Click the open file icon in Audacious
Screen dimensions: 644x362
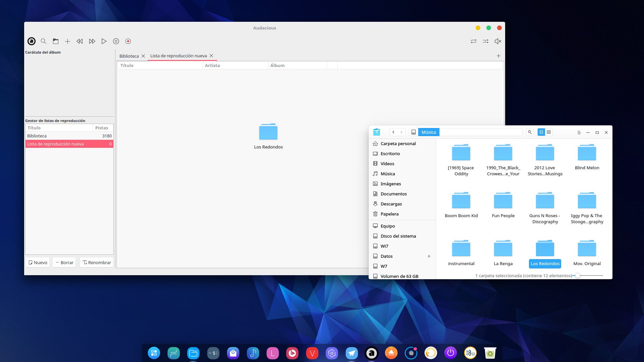pyautogui.click(x=55, y=41)
